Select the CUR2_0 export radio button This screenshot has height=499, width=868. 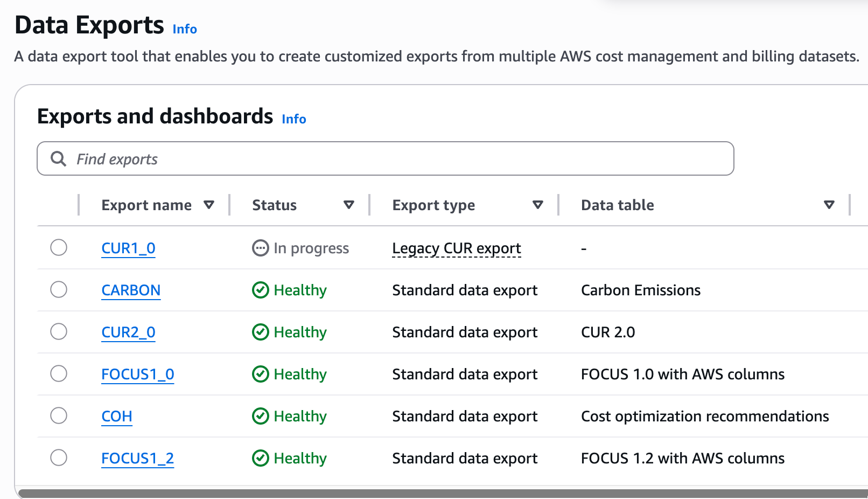tap(59, 331)
